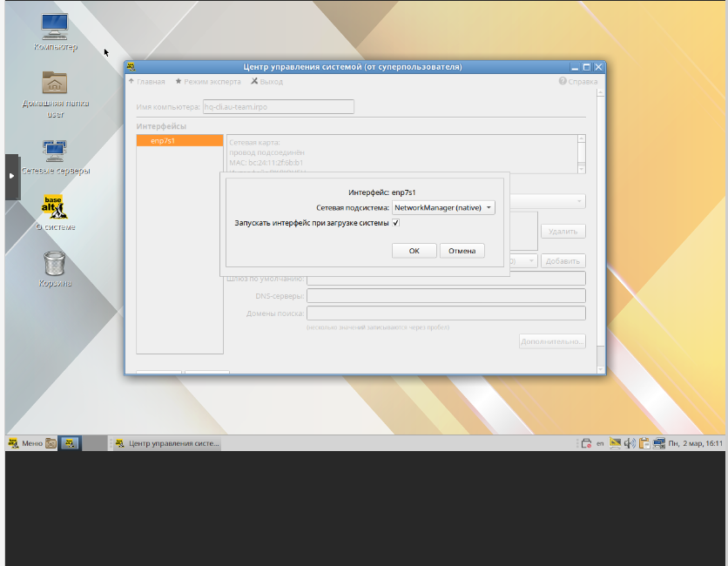728x566 pixels.
Task: Switch keyboard layout via en indicator
Action: (x=600, y=443)
